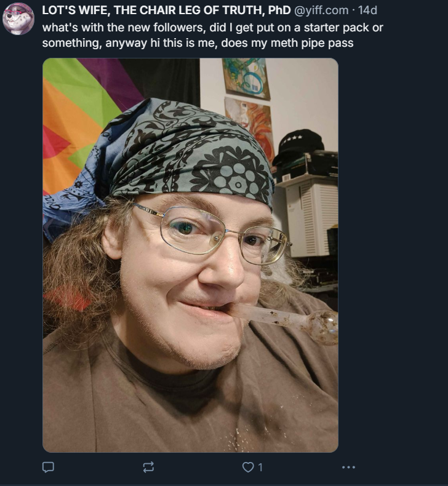Repost using the looped arrows icon

[148, 467]
